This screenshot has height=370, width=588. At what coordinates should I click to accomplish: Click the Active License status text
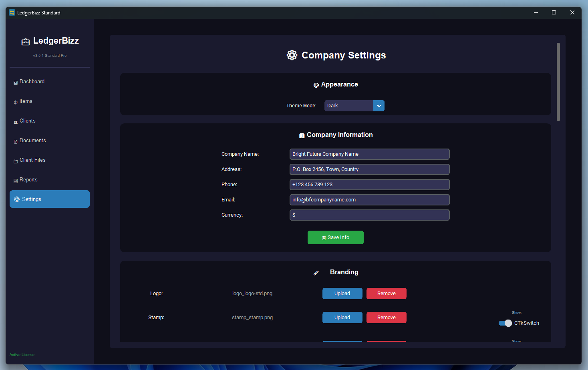pos(22,355)
